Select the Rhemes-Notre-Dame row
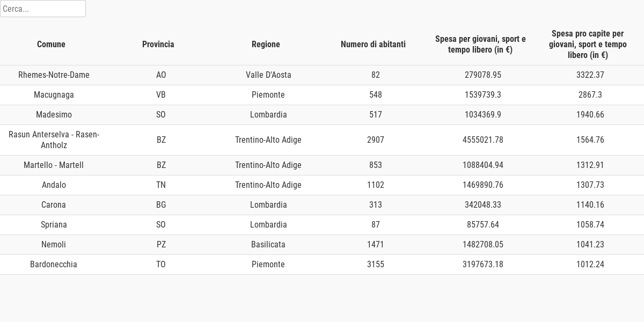Viewport: 644px width, 322px height. tap(322, 75)
